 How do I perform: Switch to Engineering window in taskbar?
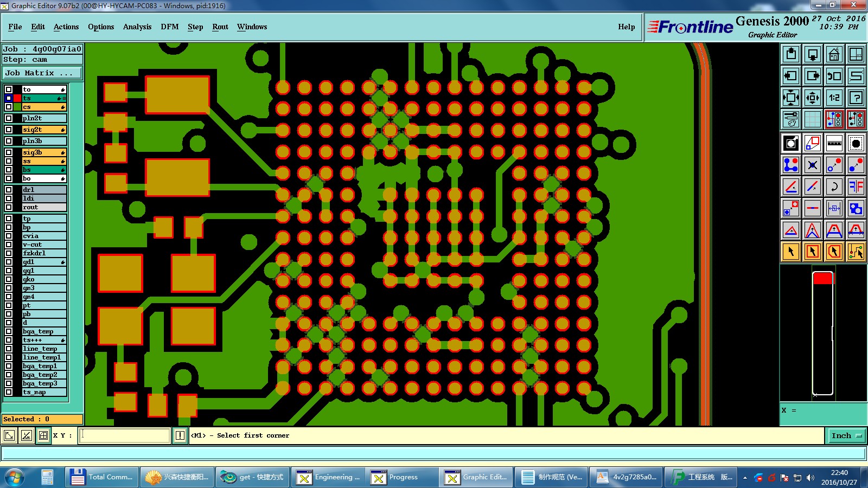tap(328, 477)
